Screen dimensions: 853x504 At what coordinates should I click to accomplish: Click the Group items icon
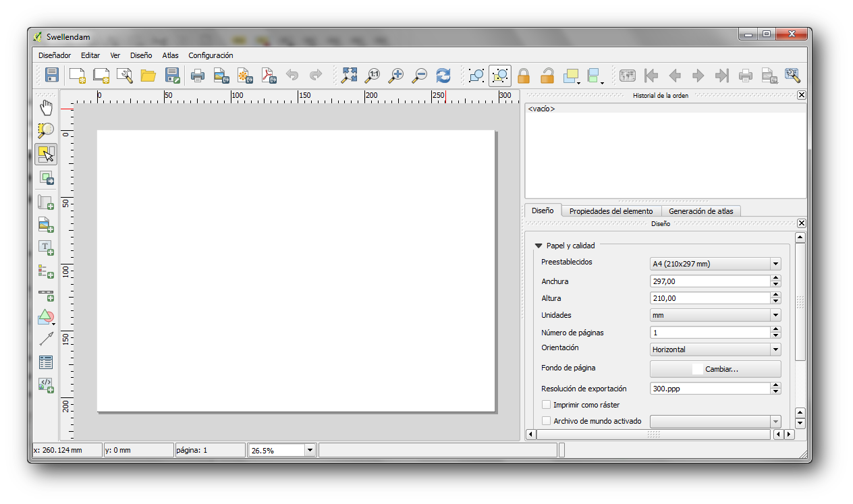(x=476, y=75)
